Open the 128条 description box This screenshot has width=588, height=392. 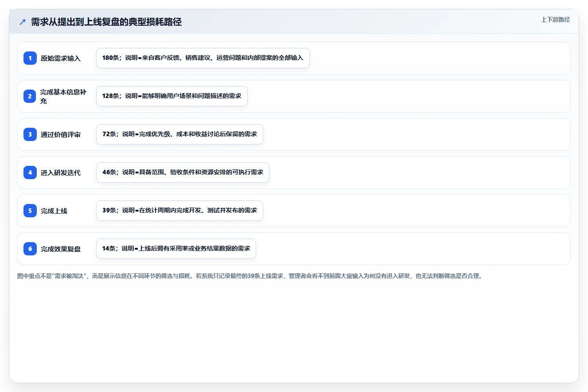coord(171,96)
